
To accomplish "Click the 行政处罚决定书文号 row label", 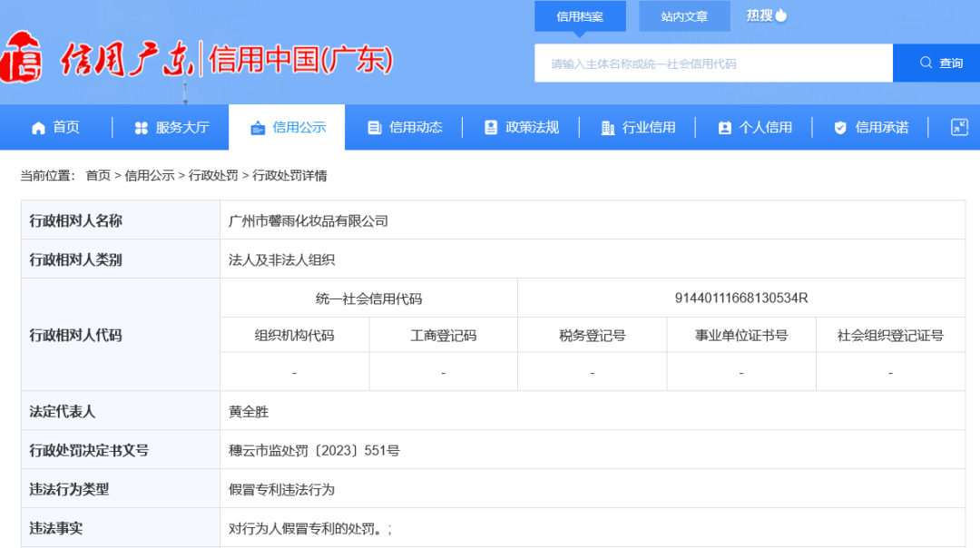I will (89, 451).
